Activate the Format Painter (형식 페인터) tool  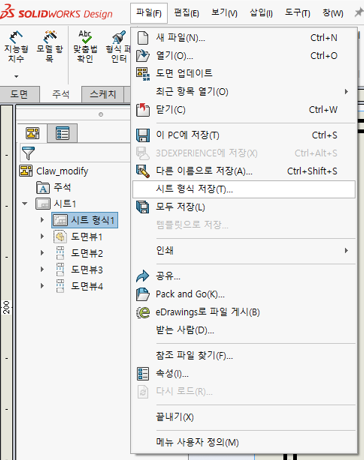[119, 47]
